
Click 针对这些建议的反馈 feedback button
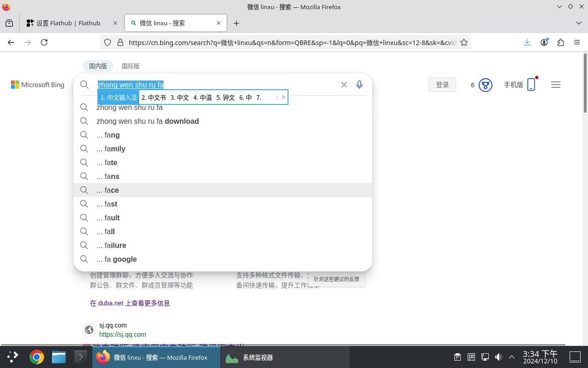point(336,279)
